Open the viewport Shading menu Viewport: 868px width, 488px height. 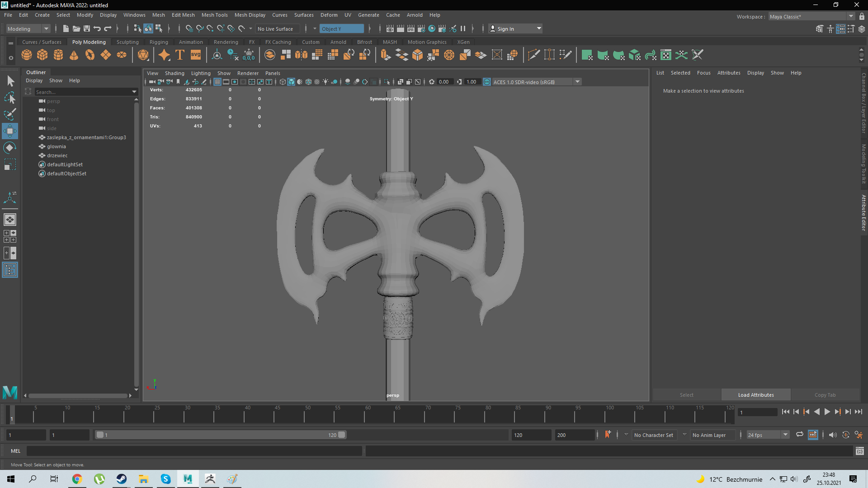click(175, 73)
